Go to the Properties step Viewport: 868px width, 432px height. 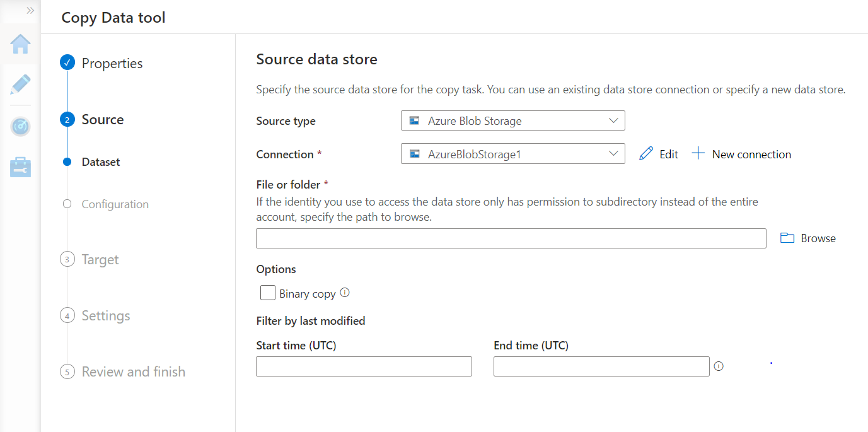(x=112, y=63)
